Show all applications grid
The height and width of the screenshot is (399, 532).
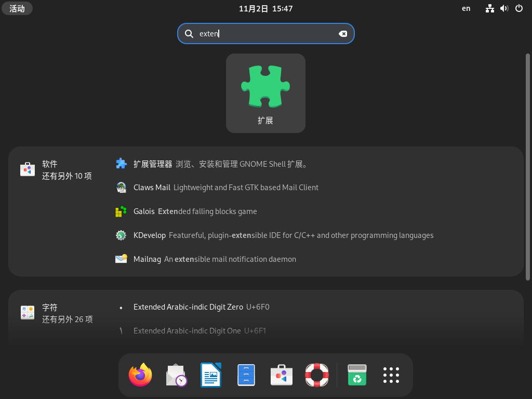click(x=391, y=375)
